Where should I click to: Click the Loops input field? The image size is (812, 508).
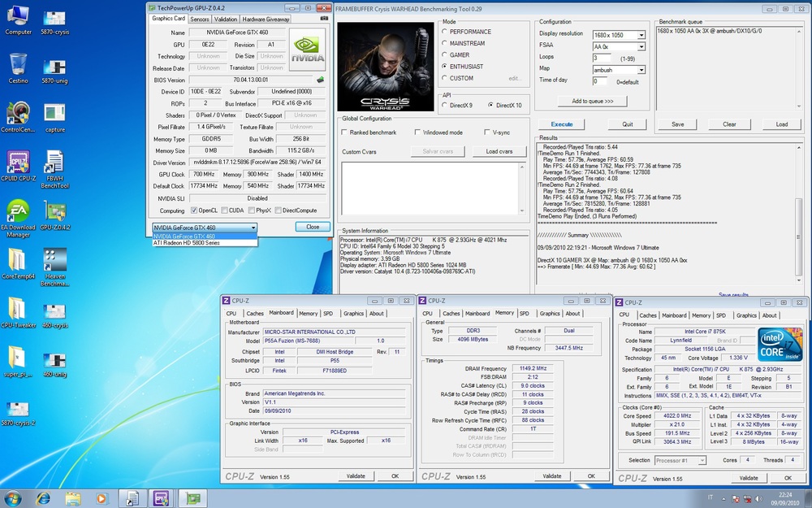point(600,58)
